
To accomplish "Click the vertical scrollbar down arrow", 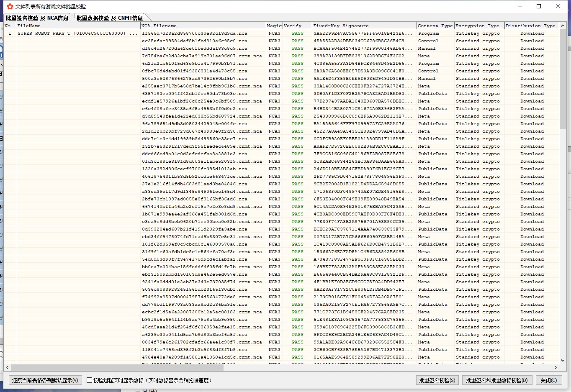I will [563, 360].
